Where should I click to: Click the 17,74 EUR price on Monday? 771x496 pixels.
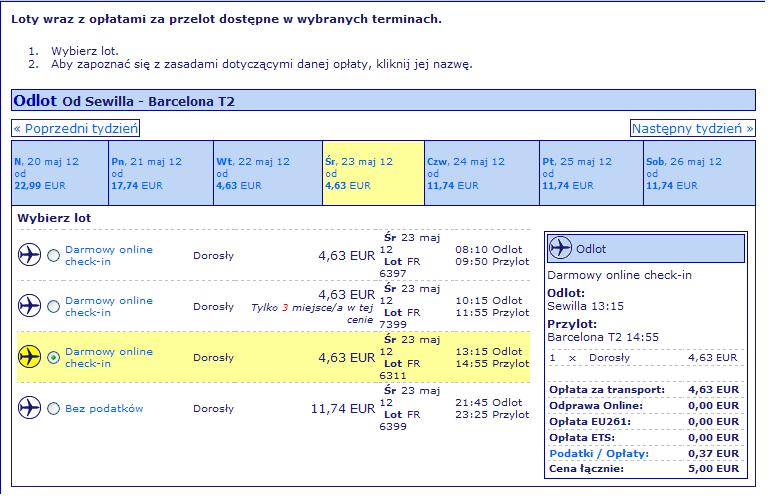pyautogui.click(x=137, y=185)
